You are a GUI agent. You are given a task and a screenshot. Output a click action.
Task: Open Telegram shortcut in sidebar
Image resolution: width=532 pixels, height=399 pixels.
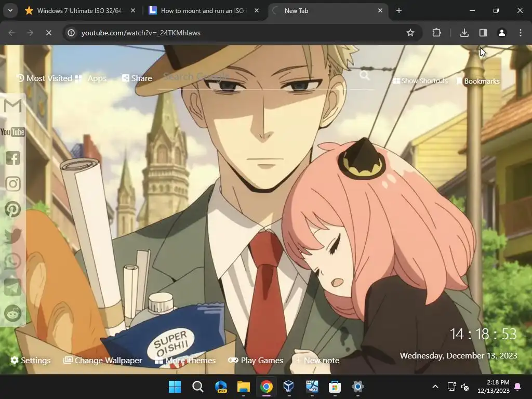click(13, 287)
